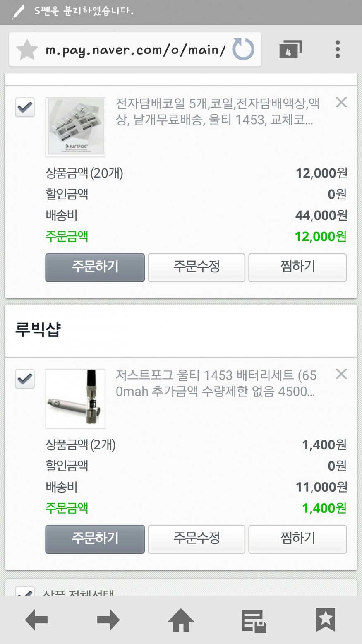Remove the 저스트포그 battery set with X
The width and height of the screenshot is (362, 644).
tap(341, 374)
